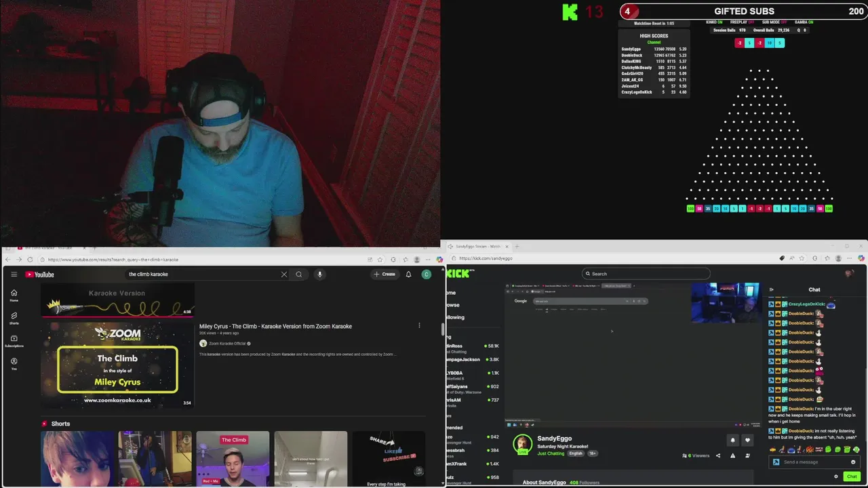
Task: Click the YouTube search magnifier button
Action: 298,274
